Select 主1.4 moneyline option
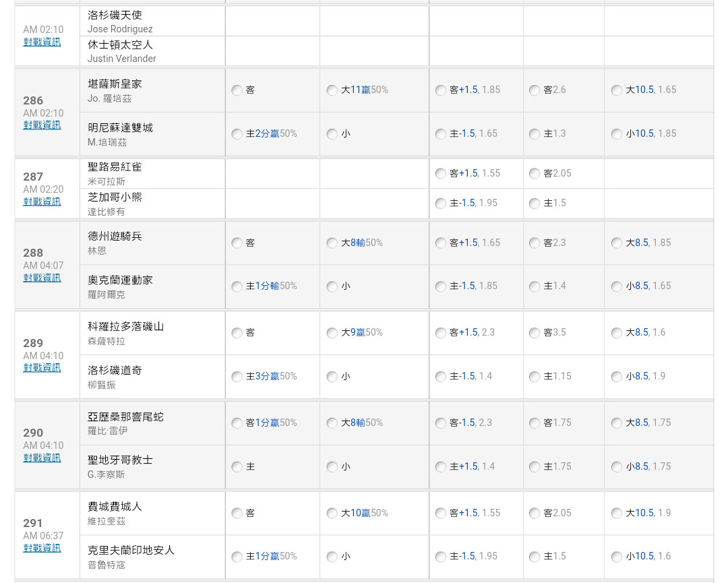 click(535, 286)
